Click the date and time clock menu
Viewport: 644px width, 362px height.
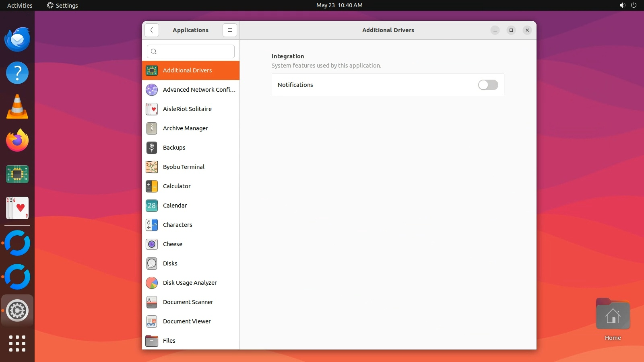[339, 5]
